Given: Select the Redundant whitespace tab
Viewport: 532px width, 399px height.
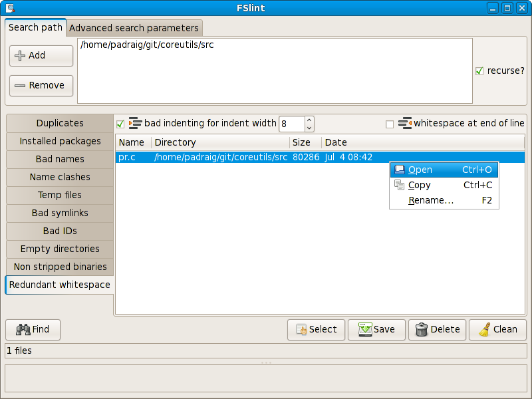Looking at the screenshot, I should coord(60,285).
